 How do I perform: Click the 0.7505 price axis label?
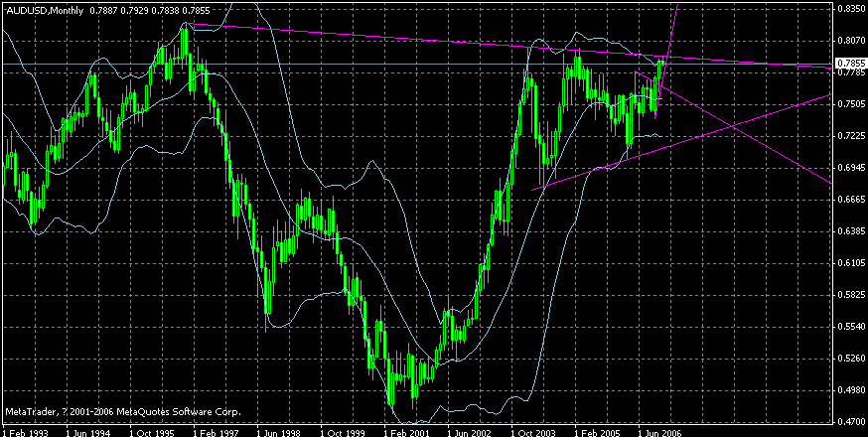tap(852, 104)
